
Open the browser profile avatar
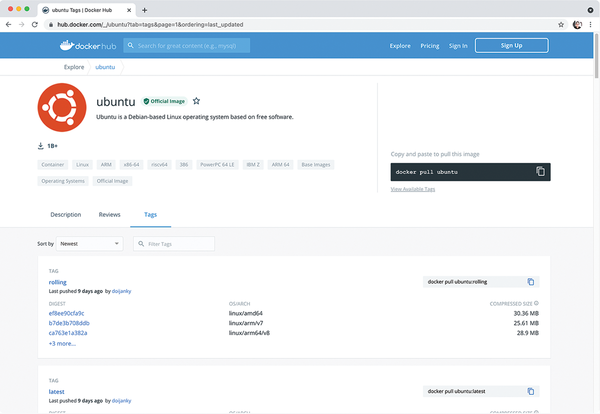(577, 24)
